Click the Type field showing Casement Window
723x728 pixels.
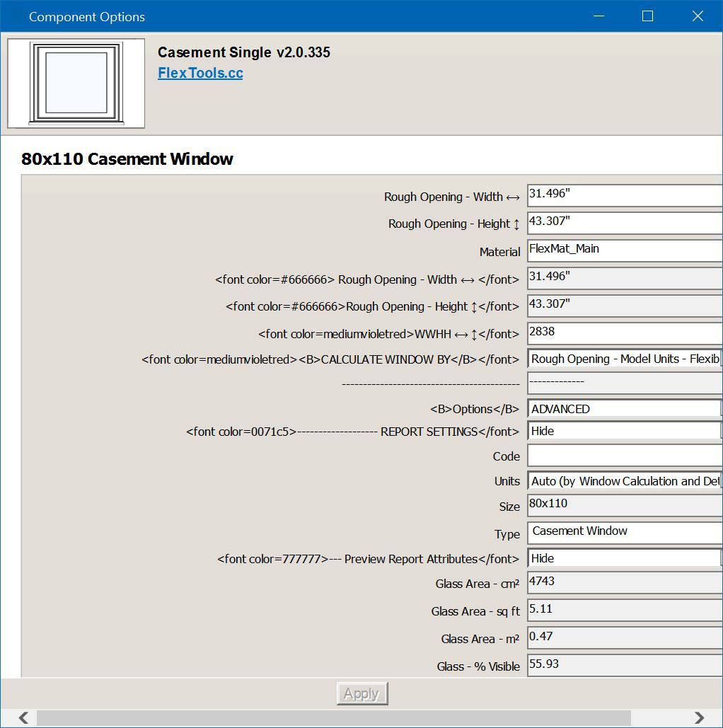pos(624,532)
